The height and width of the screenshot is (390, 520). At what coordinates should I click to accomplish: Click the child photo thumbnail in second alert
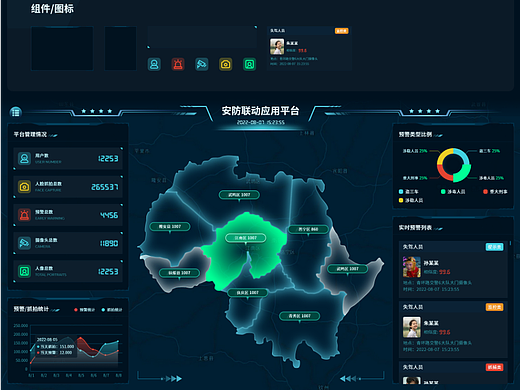coord(412,327)
